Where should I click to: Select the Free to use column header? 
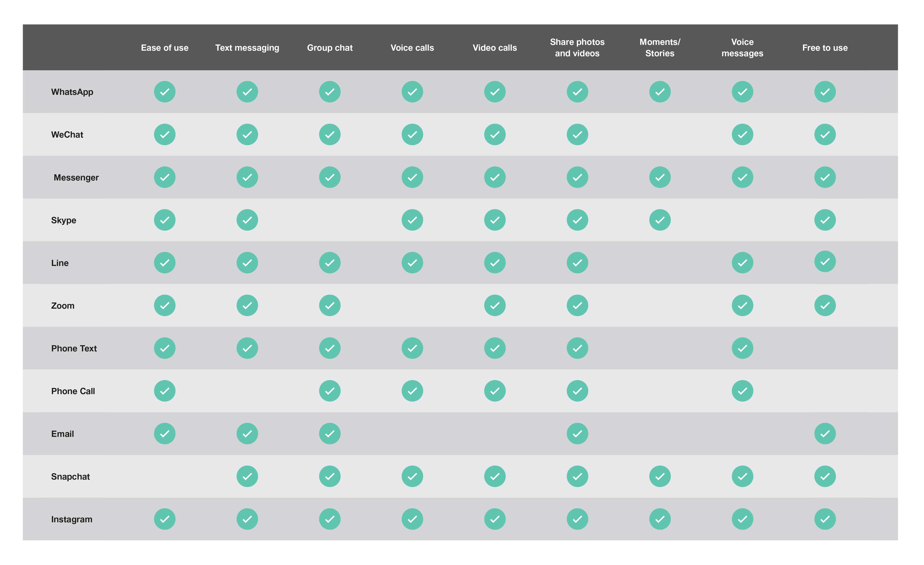coord(825,48)
